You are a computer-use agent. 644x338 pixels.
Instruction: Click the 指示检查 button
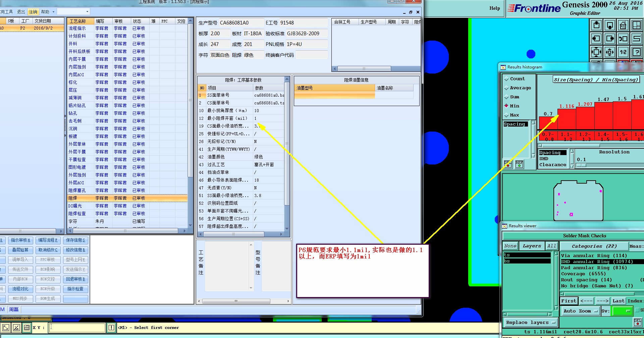tap(75, 289)
